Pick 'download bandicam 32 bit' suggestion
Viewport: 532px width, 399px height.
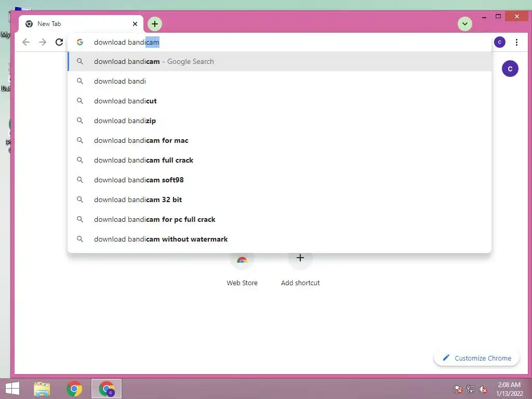(x=280, y=199)
